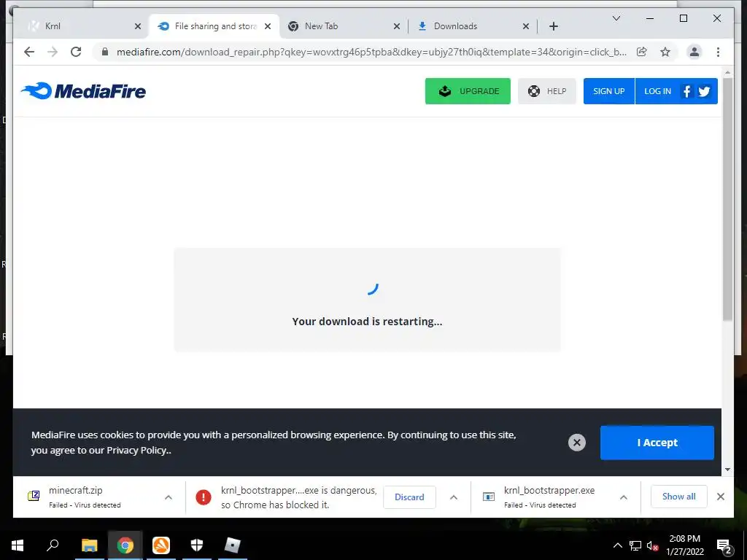Click the page vertical scrollbar thumb
This screenshot has height=560, width=747.
(x=727, y=199)
